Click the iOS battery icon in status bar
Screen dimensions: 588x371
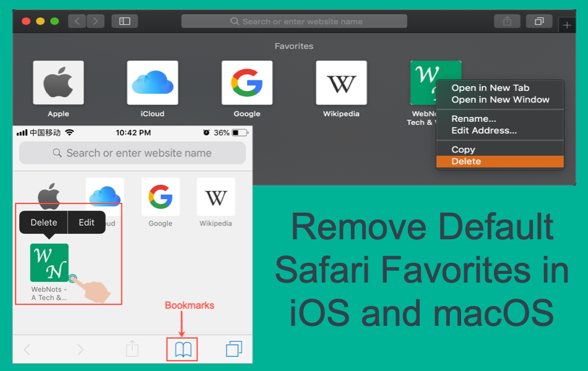(x=240, y=133)
